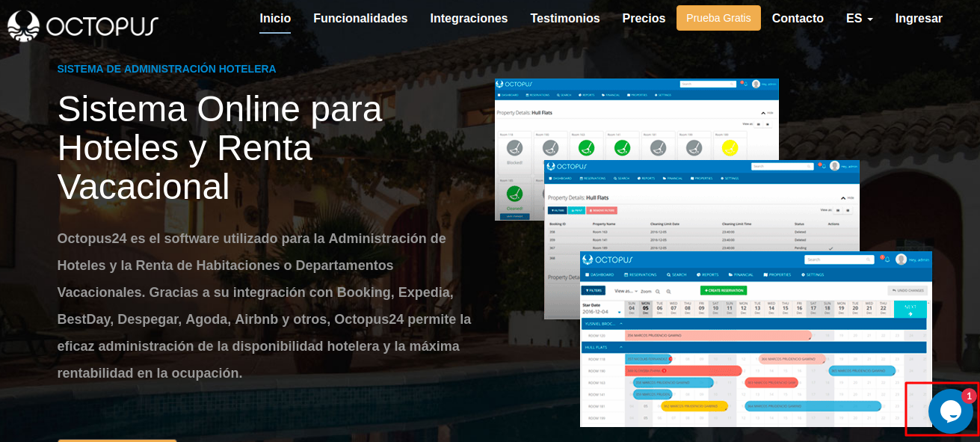Open the Funcionalidades section
The width and height of the screenshot is (980, 442).
(x=360, y=19)
